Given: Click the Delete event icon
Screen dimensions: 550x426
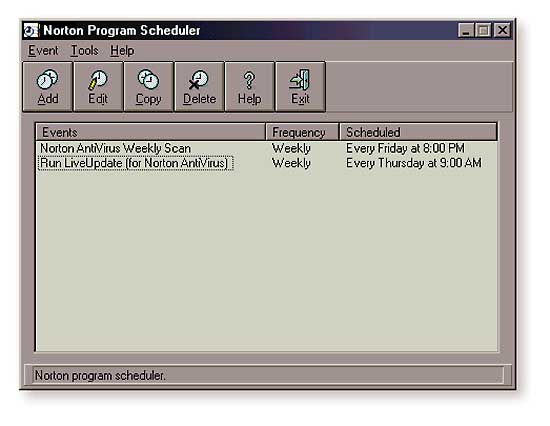Looking at the screenshot, I should pyautogui.click(x=199, y=80).
